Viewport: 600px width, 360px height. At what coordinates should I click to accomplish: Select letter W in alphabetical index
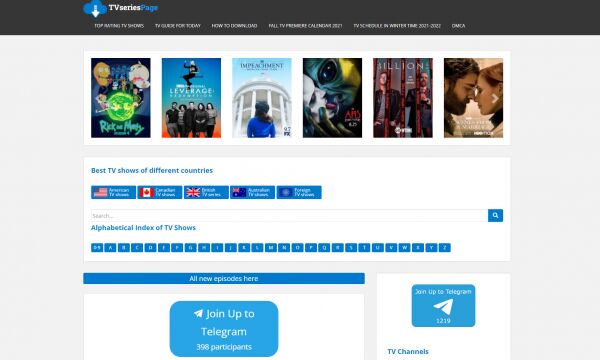tap(404, 248)
